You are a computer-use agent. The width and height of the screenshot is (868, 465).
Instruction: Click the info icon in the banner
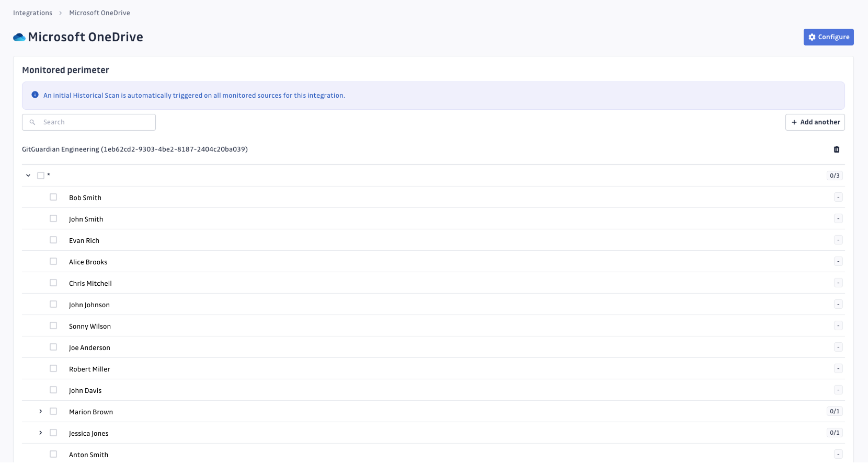coord(35,95)
